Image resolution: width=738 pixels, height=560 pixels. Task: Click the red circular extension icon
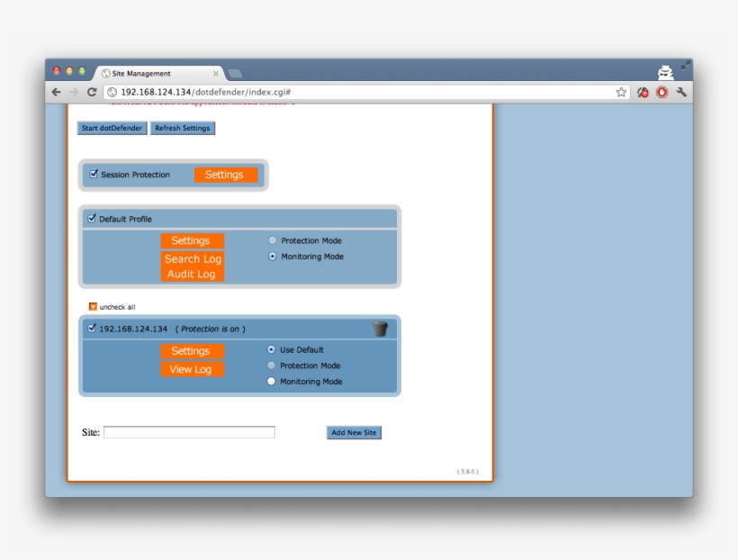662,93
